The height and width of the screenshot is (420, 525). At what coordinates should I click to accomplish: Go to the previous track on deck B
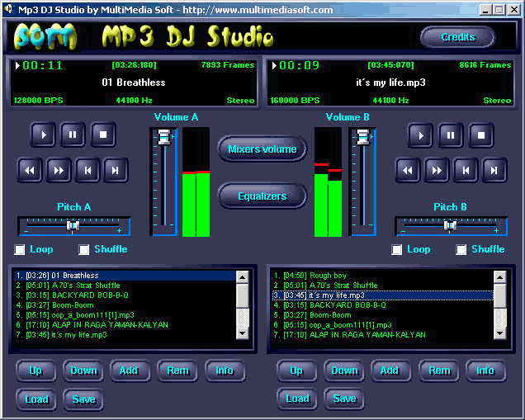click(466, 171)
